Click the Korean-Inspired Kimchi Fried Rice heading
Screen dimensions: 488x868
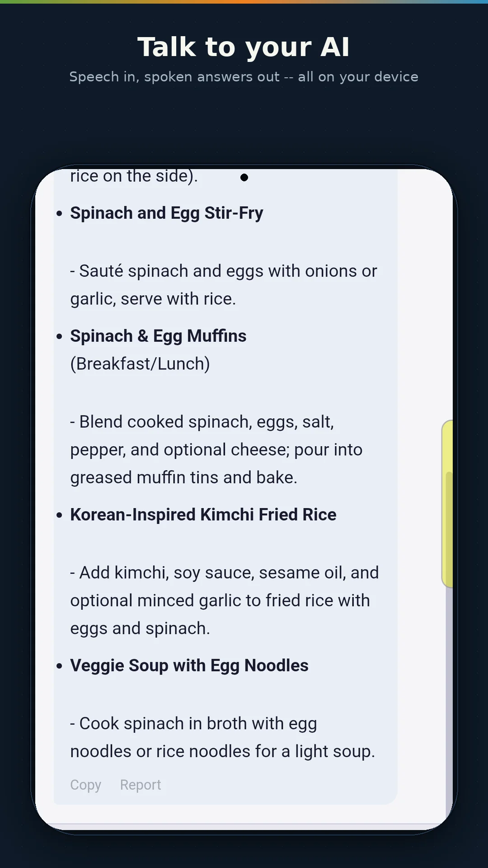pos(203,514)
